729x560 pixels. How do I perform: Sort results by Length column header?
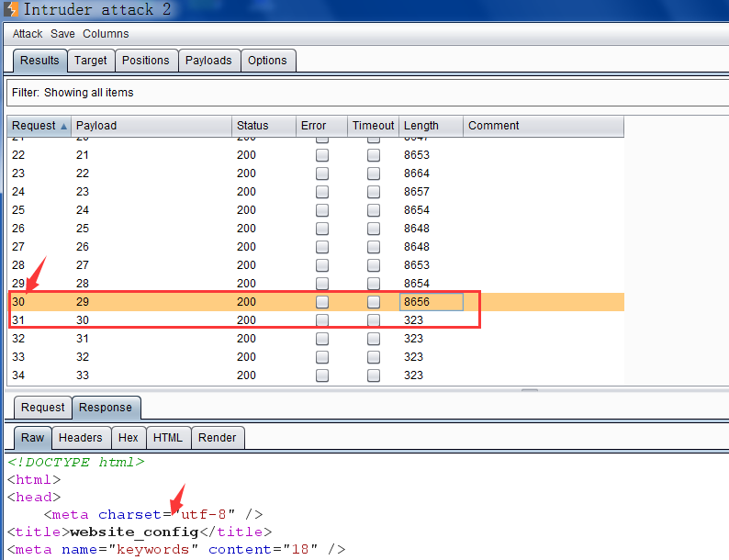[x=431, y=126]
